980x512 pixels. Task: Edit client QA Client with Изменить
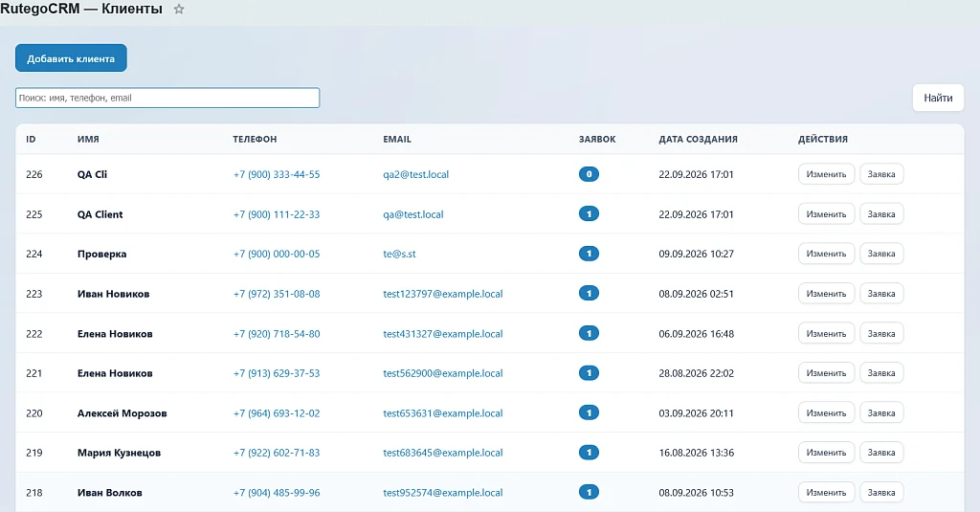tap(826, 214)
